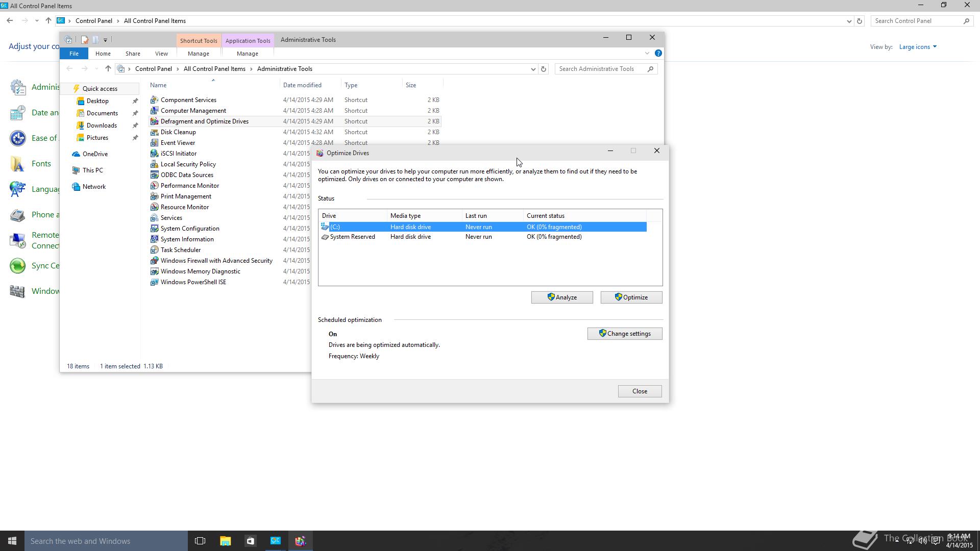
Task: Select Task Scheduler icon
Action: pyautogui.click(x=154, y=250)
